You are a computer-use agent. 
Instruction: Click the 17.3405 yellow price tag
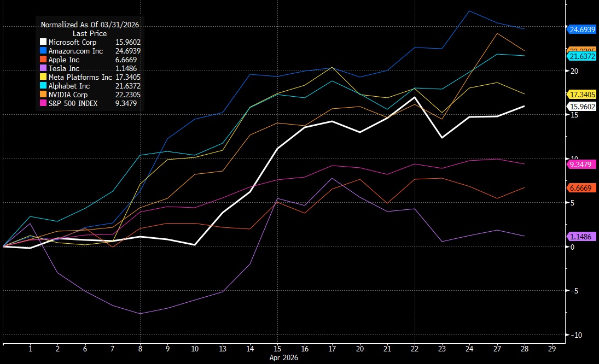tap(581, 95)
